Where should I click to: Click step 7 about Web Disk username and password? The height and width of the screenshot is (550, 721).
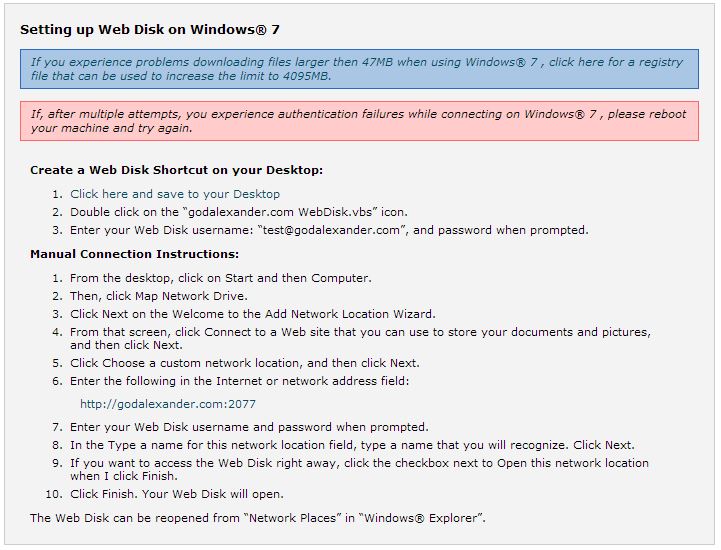249,427
